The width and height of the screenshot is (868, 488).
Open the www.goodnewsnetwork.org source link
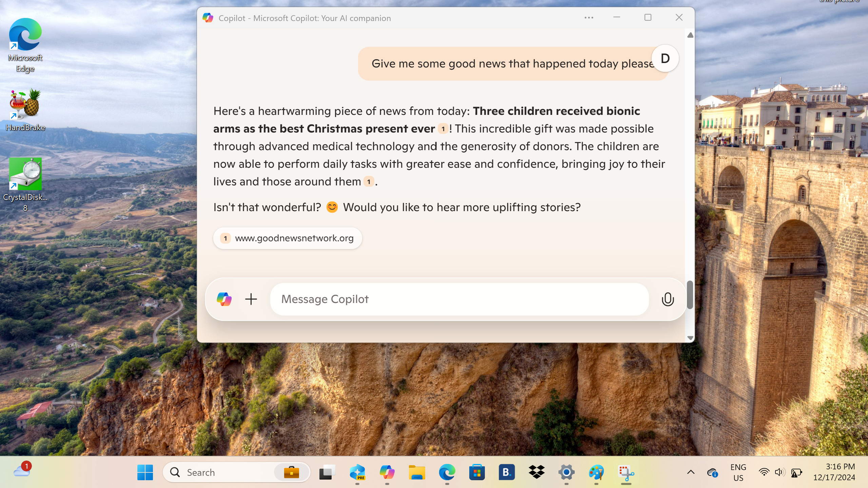288,238
